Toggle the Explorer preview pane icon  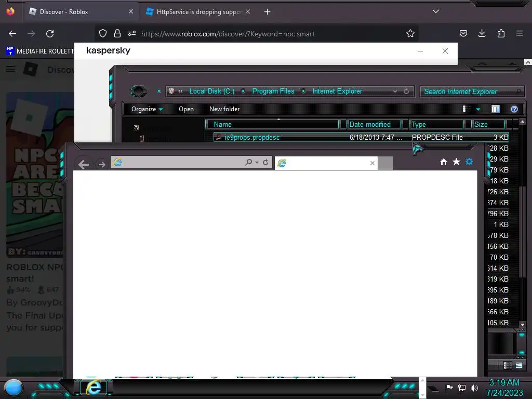coord(495,109)
